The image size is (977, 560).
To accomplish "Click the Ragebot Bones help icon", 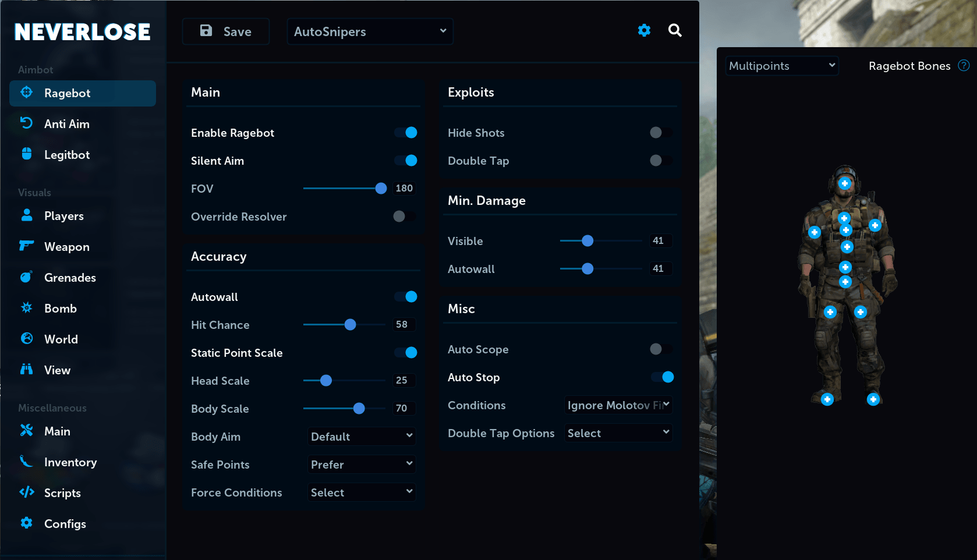I will click(x=964, y=65).
